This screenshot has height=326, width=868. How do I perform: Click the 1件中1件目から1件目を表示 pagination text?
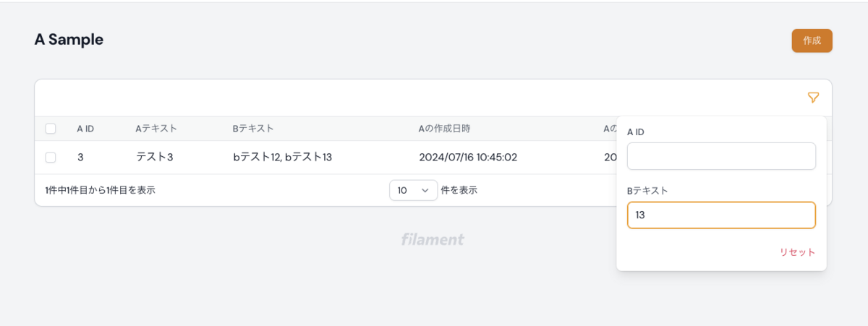(x=100, y=191)
